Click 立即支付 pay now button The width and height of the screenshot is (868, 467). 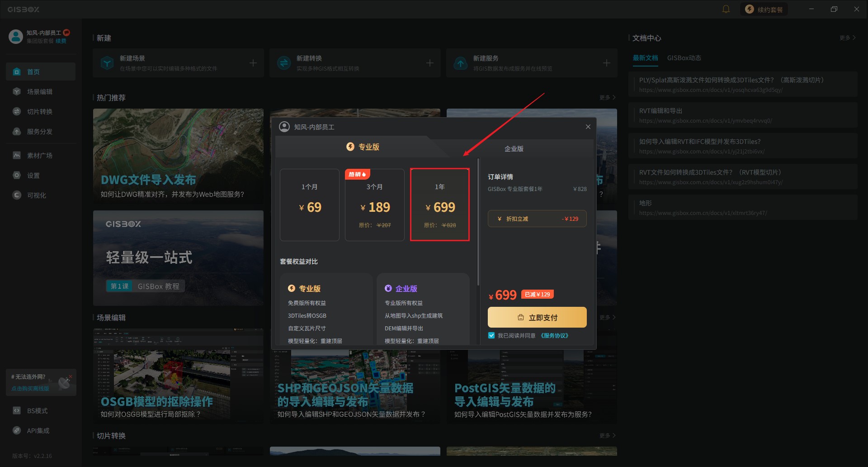coord(537,318)
